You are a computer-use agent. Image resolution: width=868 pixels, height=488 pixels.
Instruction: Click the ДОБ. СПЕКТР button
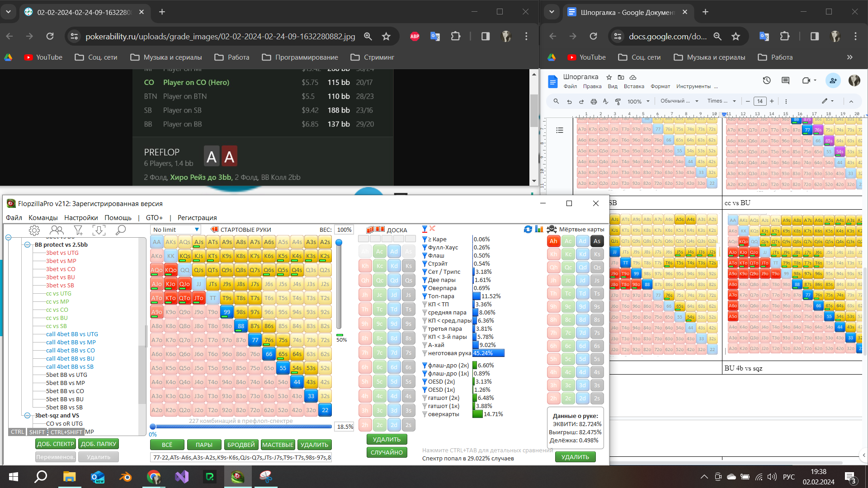55,444
